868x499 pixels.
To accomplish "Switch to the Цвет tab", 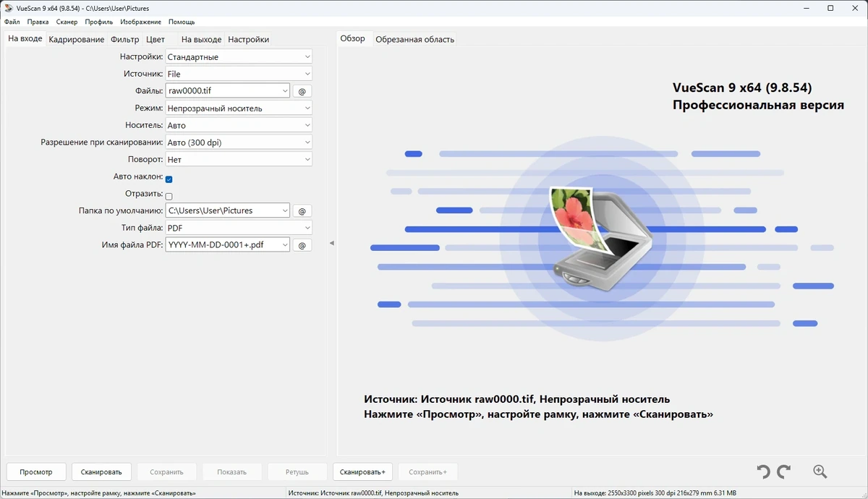I will 156,40.
